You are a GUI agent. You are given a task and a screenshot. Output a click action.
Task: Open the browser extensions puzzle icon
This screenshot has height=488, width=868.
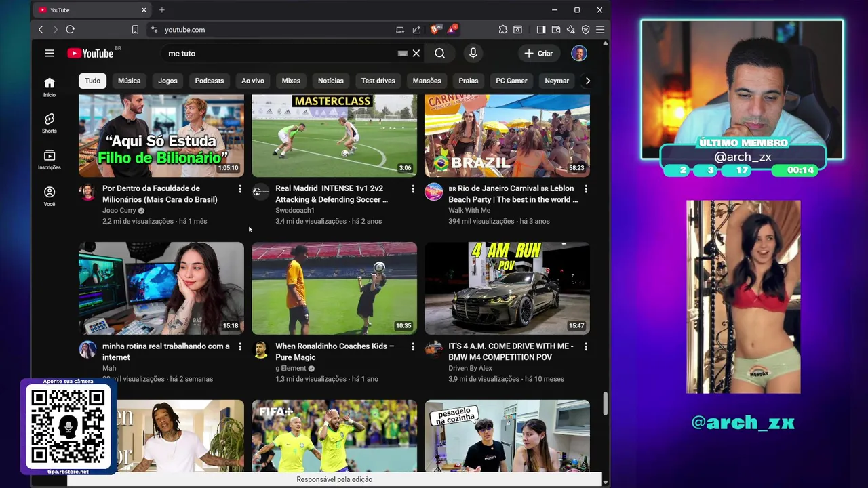click(x=502, y=29)
